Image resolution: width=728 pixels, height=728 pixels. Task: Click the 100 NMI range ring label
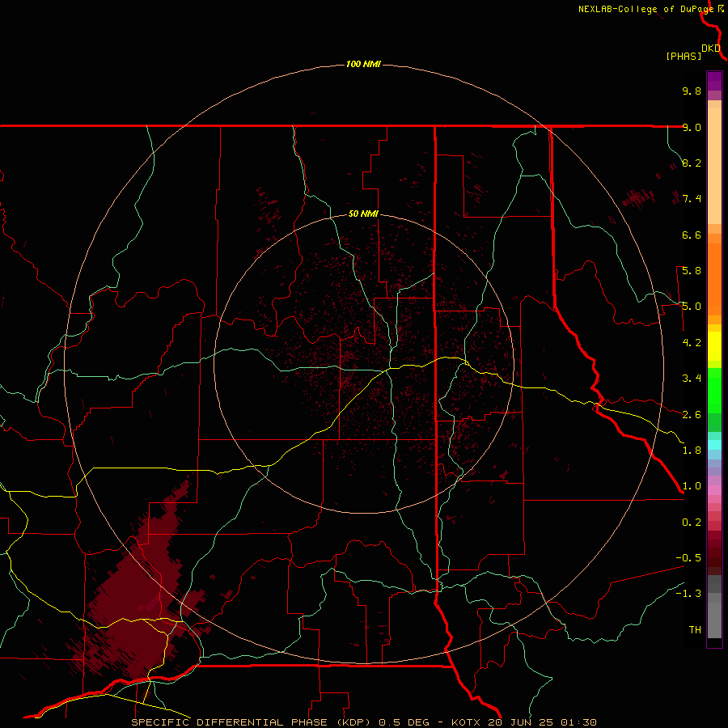pyautogui.click(x=363, y=64)
